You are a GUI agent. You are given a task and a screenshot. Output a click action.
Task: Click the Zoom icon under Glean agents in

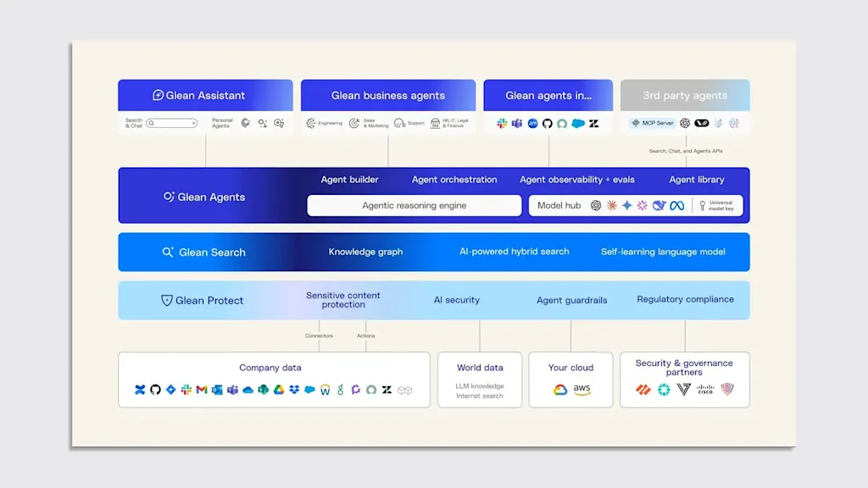pyautogui.click(x=532, y=124)
